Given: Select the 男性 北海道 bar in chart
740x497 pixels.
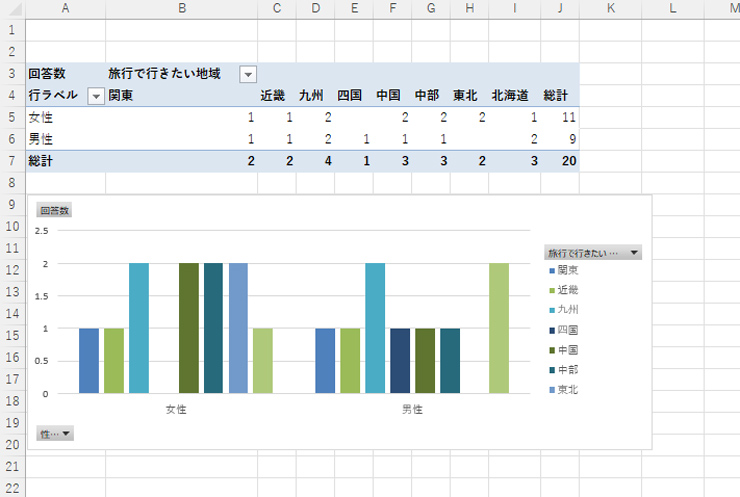Looking at the screenshot, I should [x=499, y=328].
